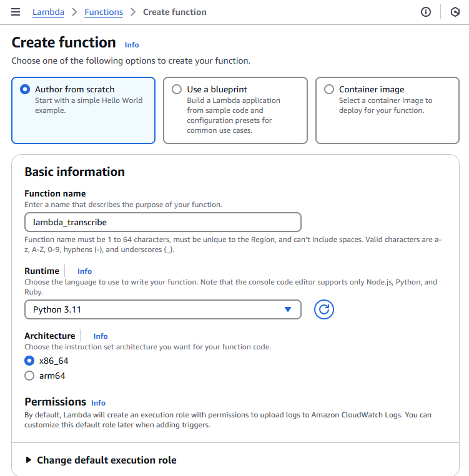Refresh the runtime list
The width and height of the screenshot is (469, 476).
324,309
